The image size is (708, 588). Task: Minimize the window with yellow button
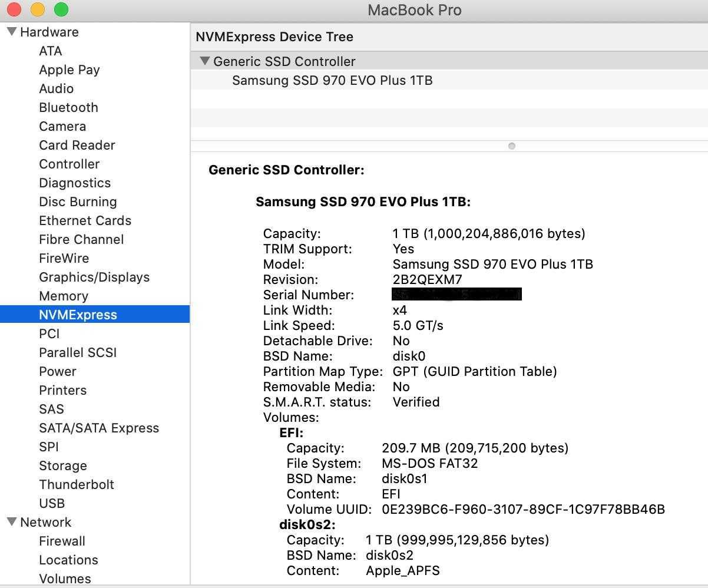[38, 9]
